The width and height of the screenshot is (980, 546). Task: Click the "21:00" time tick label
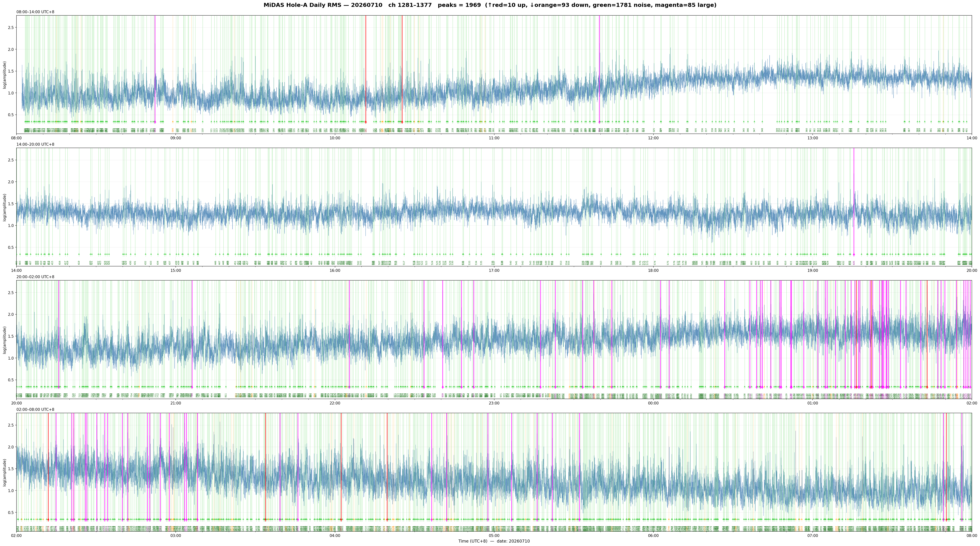(176, 403)
